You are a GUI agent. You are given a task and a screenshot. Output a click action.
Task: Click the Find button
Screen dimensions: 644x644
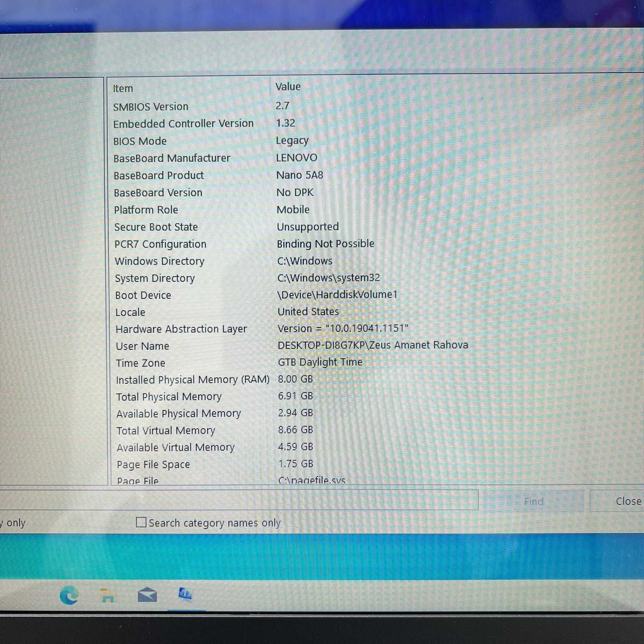pos(534,502)
